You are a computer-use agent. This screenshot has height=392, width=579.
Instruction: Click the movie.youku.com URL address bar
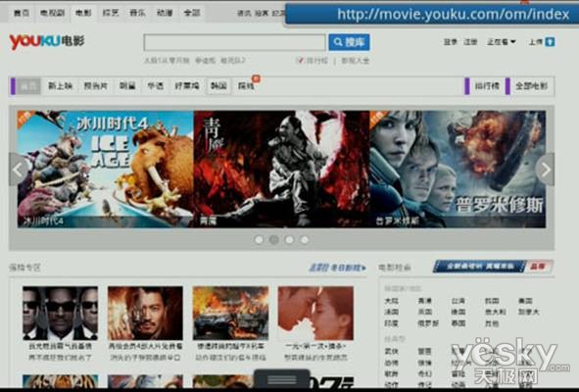[432, 14]
